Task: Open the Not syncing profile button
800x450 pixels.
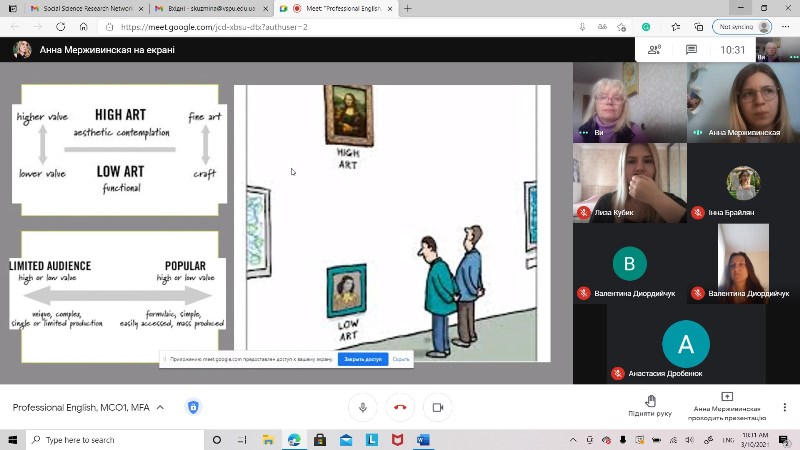Action: (x=742, y=27)
